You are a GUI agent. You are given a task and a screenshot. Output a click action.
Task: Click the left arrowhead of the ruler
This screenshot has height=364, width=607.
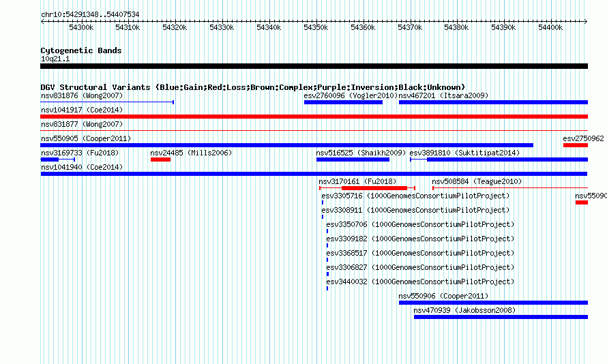point(42,22)
